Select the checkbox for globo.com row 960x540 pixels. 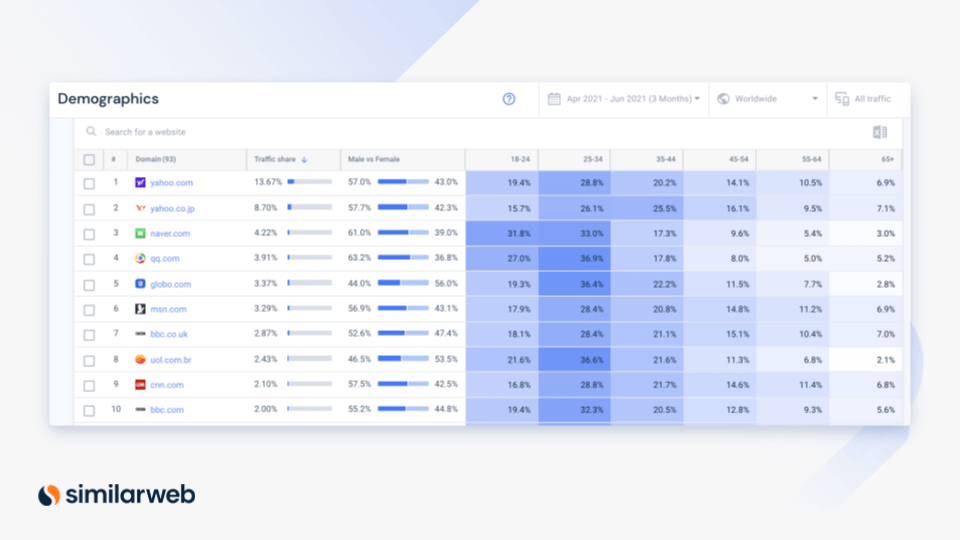[89, 284]
